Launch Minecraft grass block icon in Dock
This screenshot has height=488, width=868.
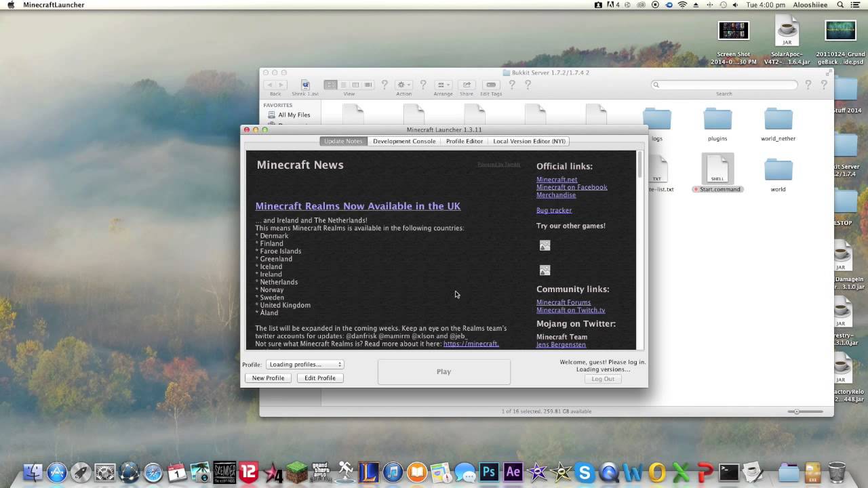click(296, 472)
